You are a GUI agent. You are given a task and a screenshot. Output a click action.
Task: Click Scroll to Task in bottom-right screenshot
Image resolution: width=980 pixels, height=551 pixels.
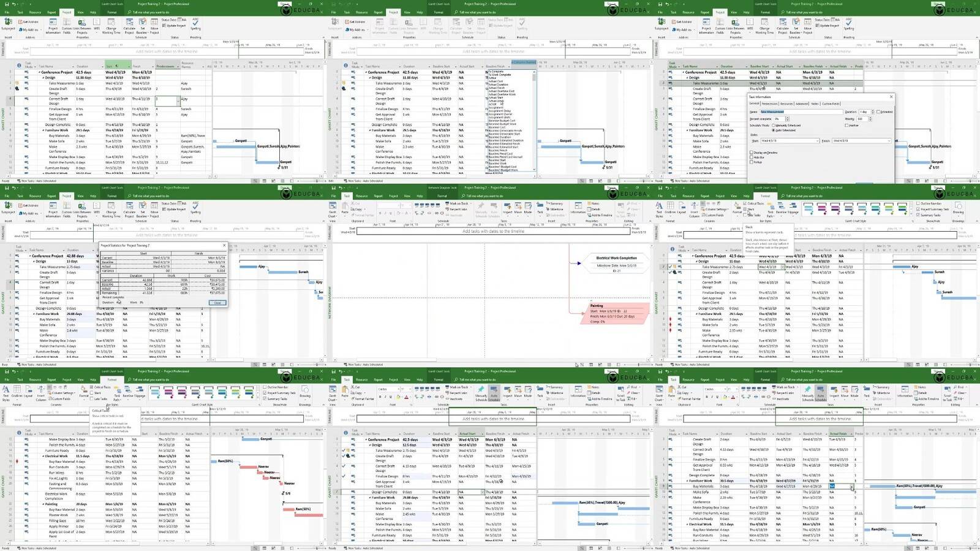click(948, 394)
